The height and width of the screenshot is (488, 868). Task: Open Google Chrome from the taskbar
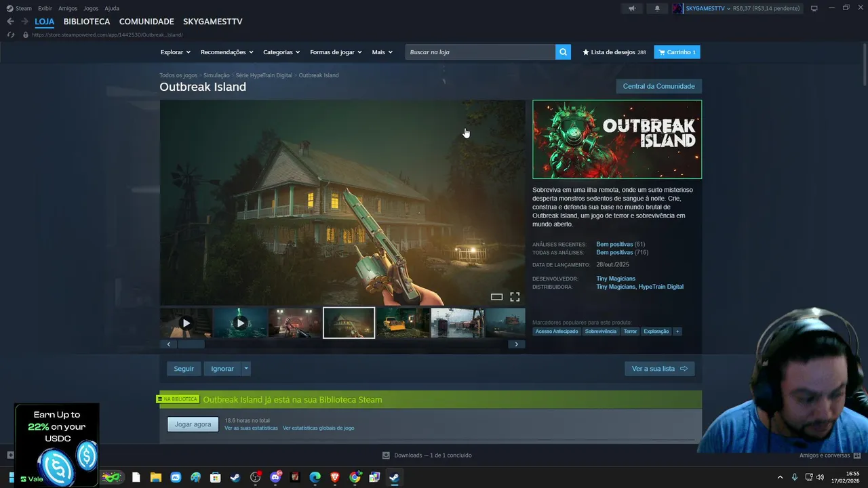(355, 477)
